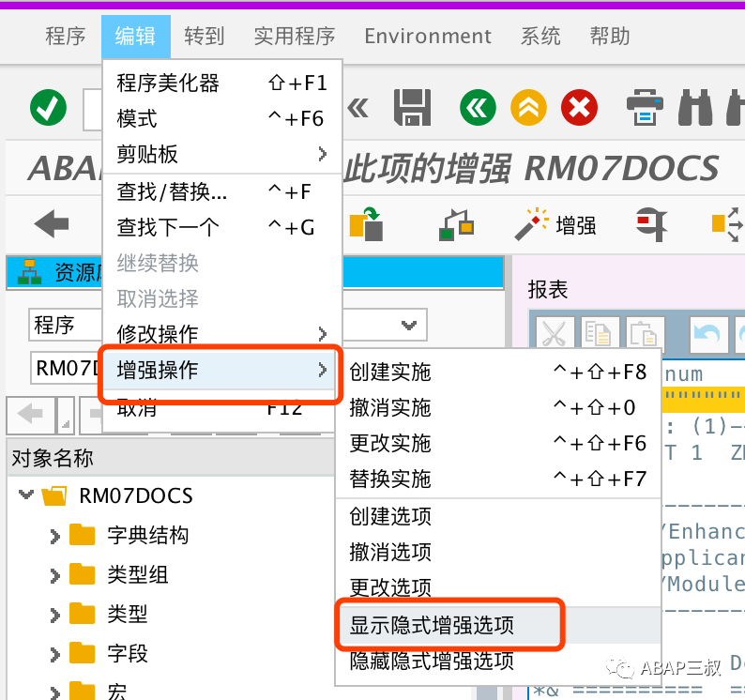Click the 编辑 menu title
This screenshot has height=700, width=745.
(x=135, y=36)
